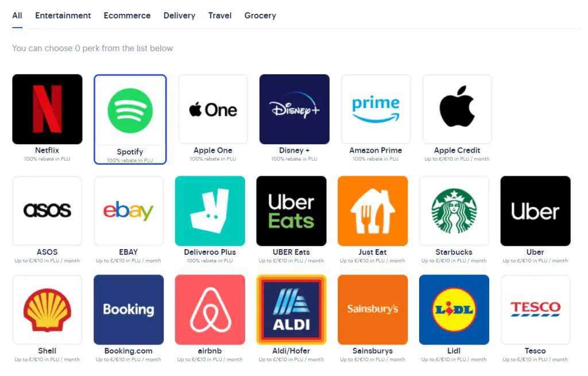Select the eBay perk thumbnail
This screenshot has width=588, height=376.
pyautogui.click(x=129, y=211)
